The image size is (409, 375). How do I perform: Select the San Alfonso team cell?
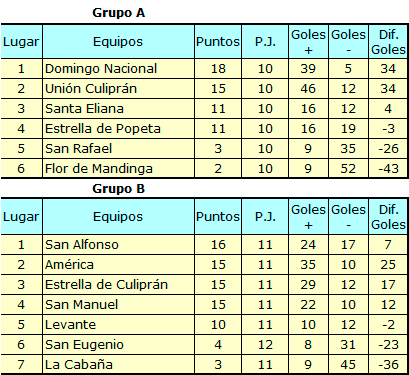click(118, 245)
